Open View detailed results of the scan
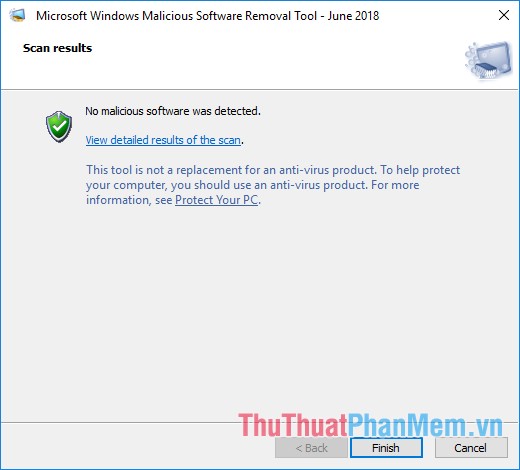Screen dimensions: 520x470 point(163,140)
